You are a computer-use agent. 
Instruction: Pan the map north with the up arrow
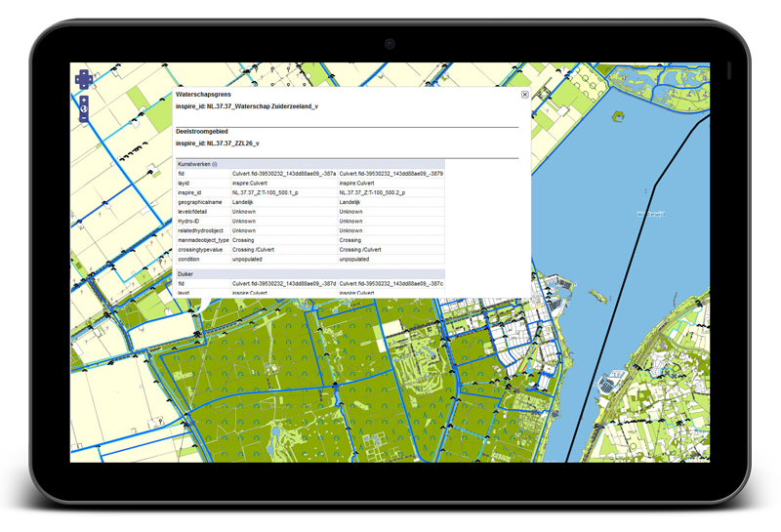coord(84,73)
